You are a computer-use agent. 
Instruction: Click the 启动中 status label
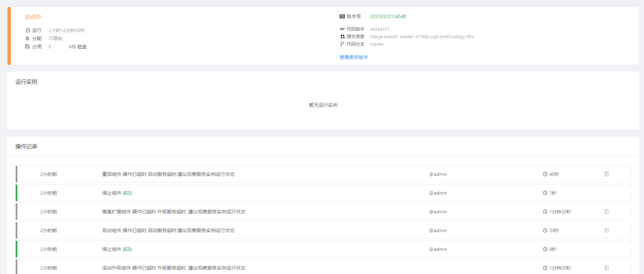(33, 17)
